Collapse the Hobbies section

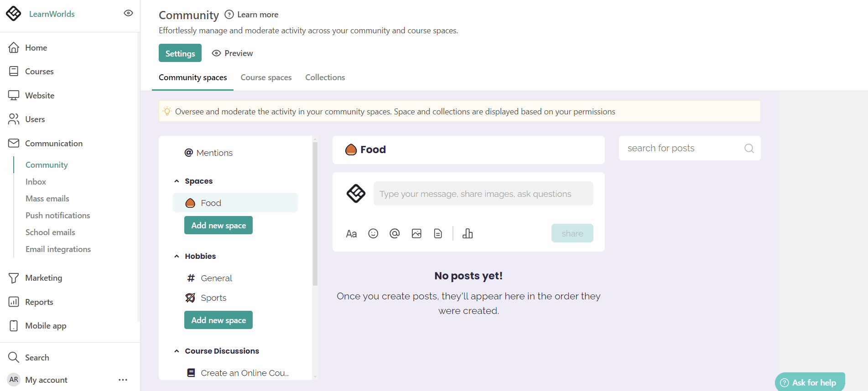pyautogui.click(x=177, y=256)
